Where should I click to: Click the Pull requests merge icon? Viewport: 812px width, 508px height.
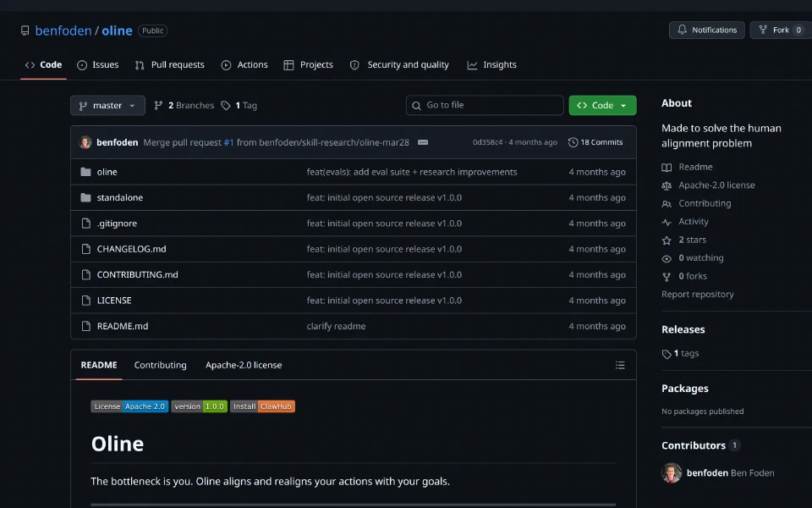tap(140, 65)
